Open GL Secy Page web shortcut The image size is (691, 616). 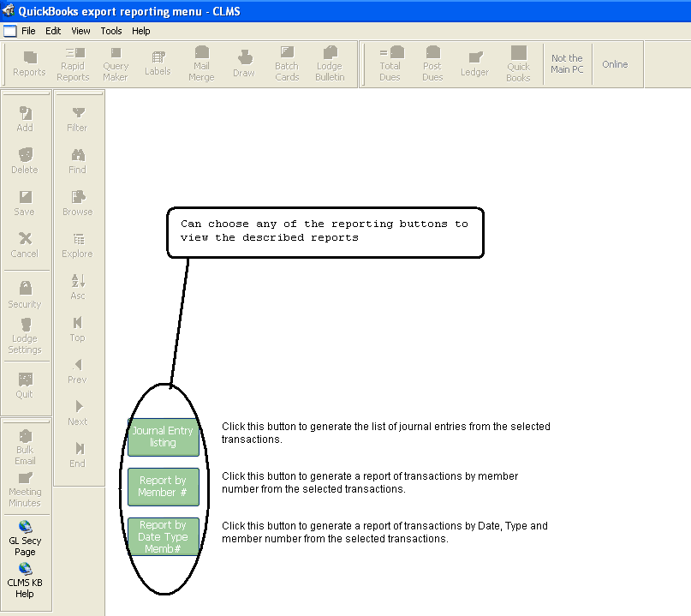click(x=25, y=538)
